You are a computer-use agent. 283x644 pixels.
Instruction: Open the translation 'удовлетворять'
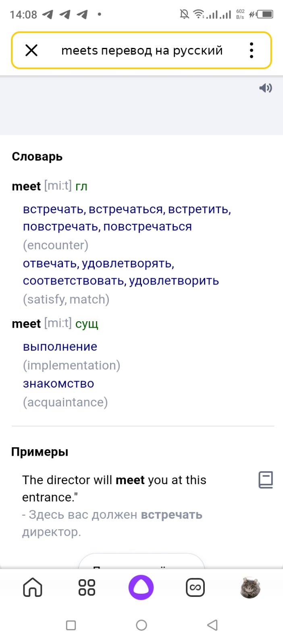coord(128,264)
